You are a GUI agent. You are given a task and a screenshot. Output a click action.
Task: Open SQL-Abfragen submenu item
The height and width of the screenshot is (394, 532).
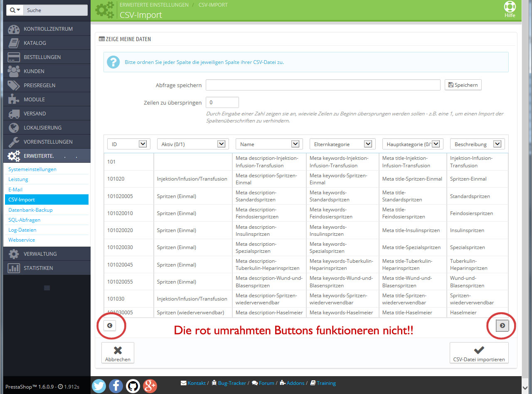click(x=24, y=220)
